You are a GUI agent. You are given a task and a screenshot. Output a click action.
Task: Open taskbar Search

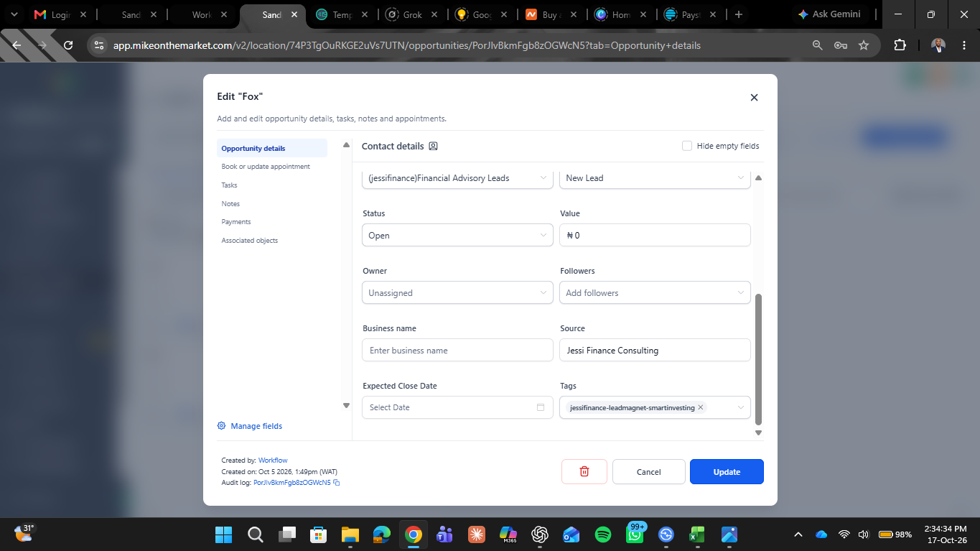coord(255,534)
